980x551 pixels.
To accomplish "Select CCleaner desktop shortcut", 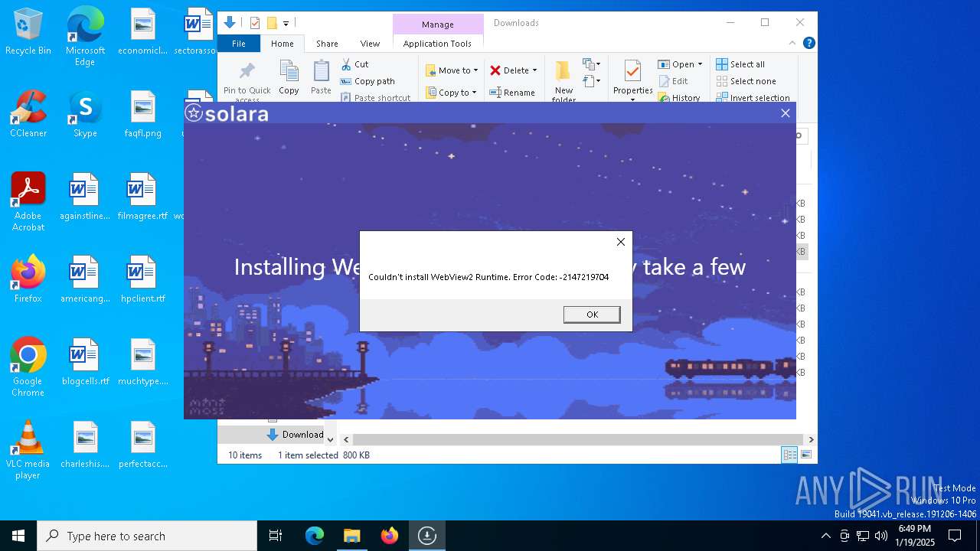I will [28, 114].
